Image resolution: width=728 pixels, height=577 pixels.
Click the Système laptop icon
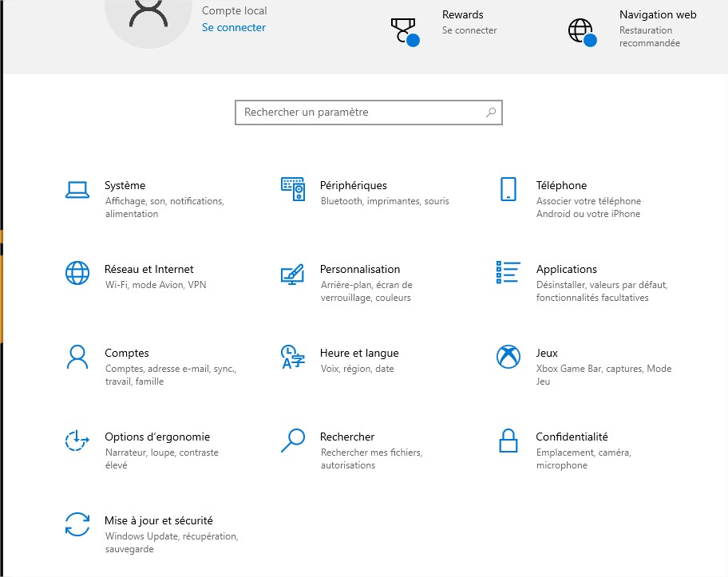click(x=77, y=189)
